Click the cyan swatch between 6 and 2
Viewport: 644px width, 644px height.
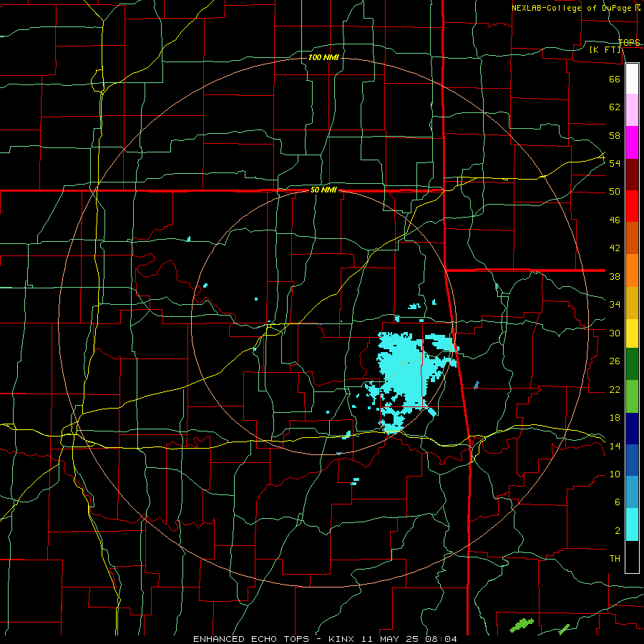(632, 525)
